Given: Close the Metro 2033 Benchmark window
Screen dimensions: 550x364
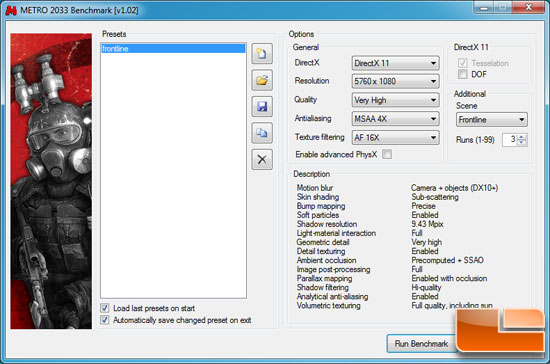Looking at the screenshot, I should pos(529,7).
